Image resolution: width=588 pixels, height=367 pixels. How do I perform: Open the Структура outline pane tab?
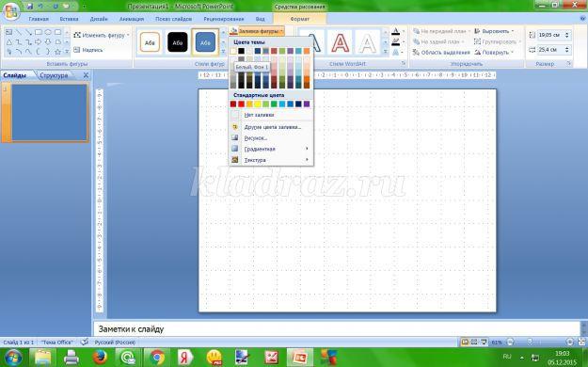click(54, 75)
